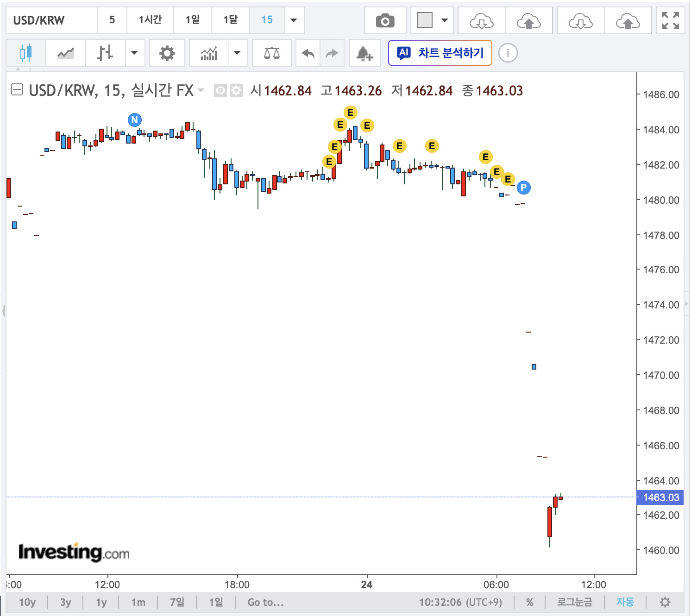Open timezone menu at 10:32:06 (UTC+9)

(460, 602)
